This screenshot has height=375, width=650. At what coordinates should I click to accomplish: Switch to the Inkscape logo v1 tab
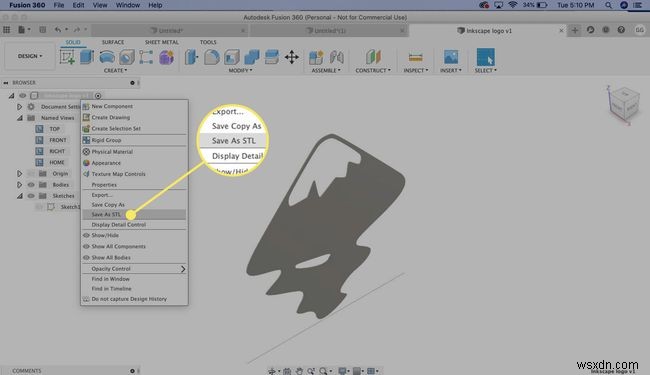(488, 31)
